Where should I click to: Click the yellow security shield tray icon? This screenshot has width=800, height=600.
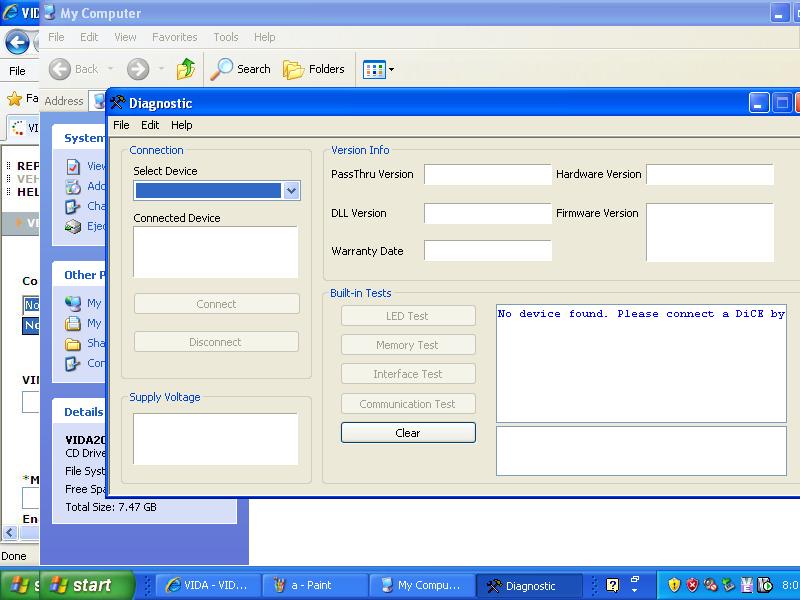(674, 585)
